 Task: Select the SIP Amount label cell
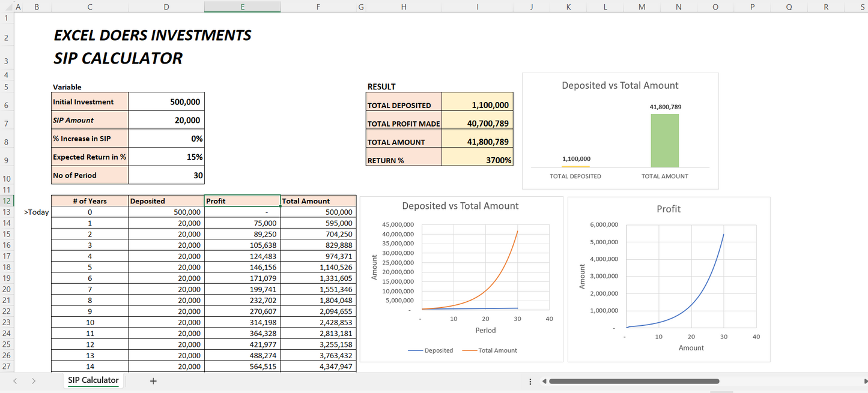click(90, 120)
